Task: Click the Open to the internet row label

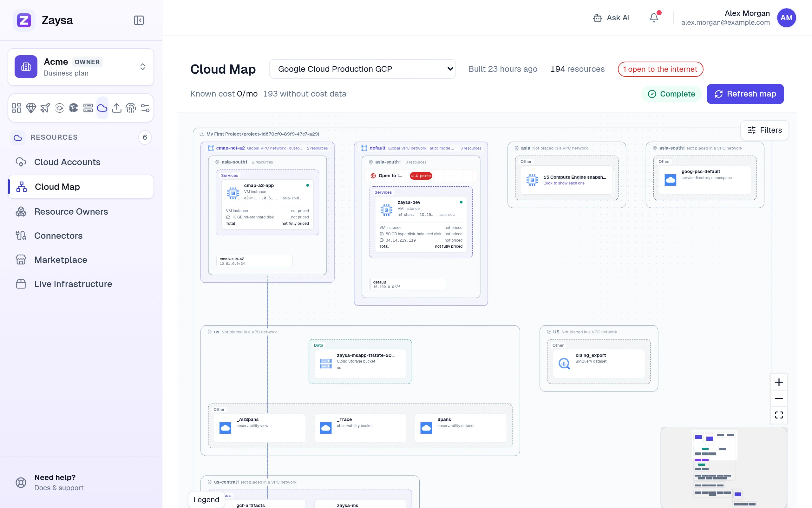Action: point(390,176)
